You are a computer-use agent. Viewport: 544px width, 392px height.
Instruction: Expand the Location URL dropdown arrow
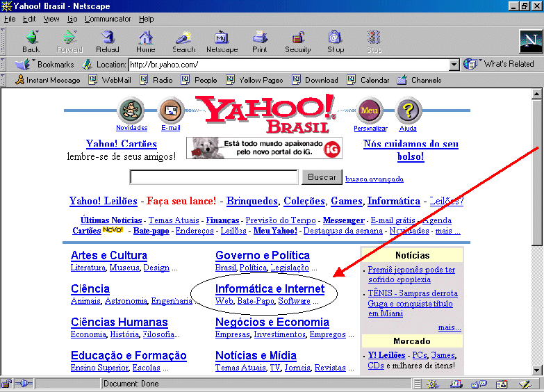[x=454, y=65]
